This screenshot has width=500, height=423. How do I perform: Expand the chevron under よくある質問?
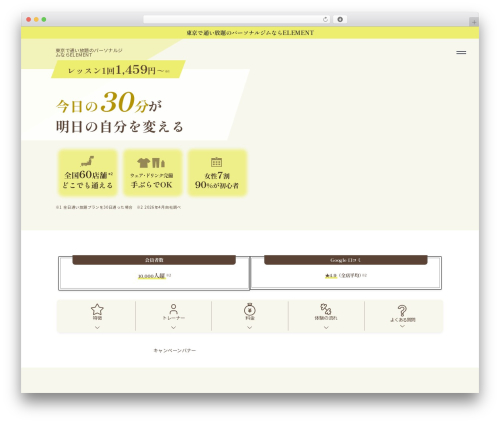pyautogui.click(x=402, y=326)
